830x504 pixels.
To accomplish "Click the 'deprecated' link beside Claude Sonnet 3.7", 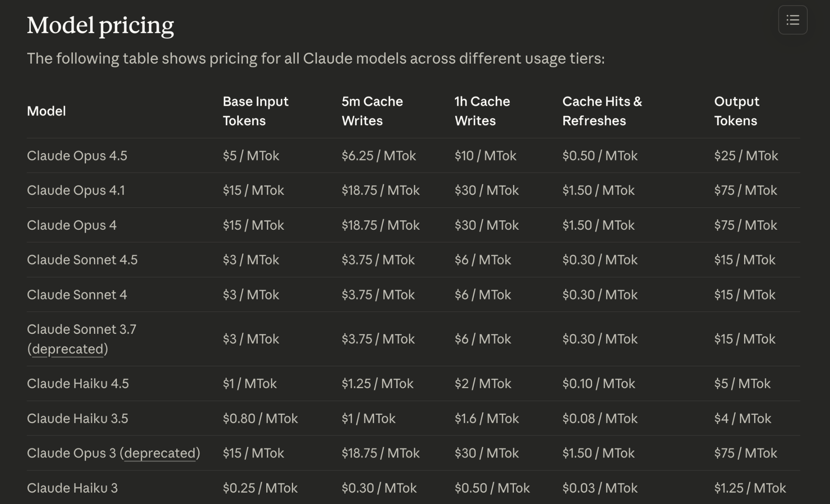I will click(67, 348).
